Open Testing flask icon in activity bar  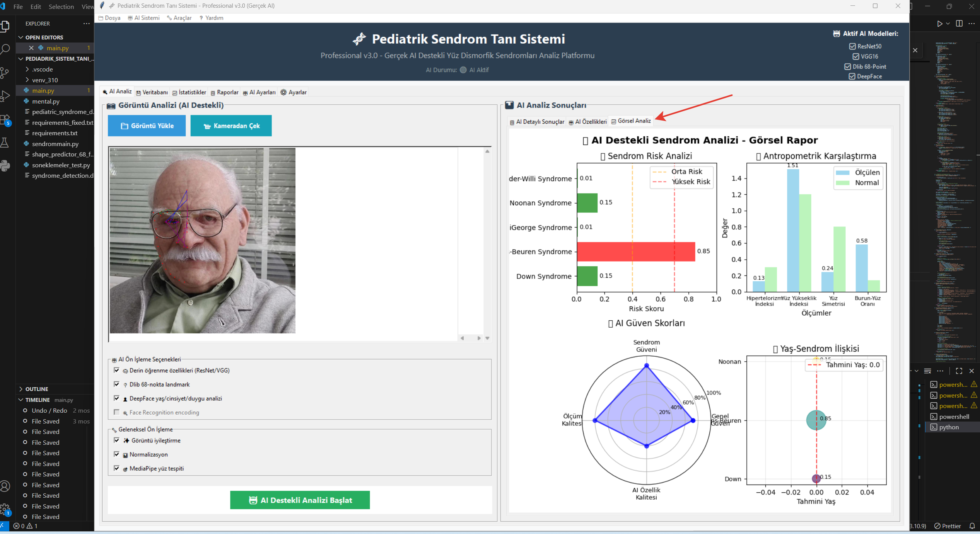pyautogui.click(x=5, y=143)
